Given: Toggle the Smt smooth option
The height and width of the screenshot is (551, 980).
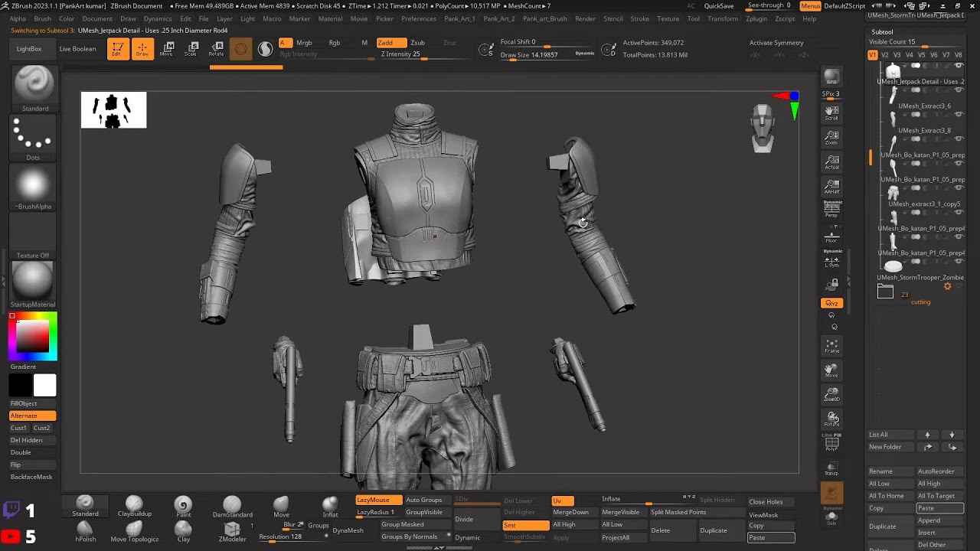Looking at the screenshot, I should pyautogui.click(x=525, y=525).
